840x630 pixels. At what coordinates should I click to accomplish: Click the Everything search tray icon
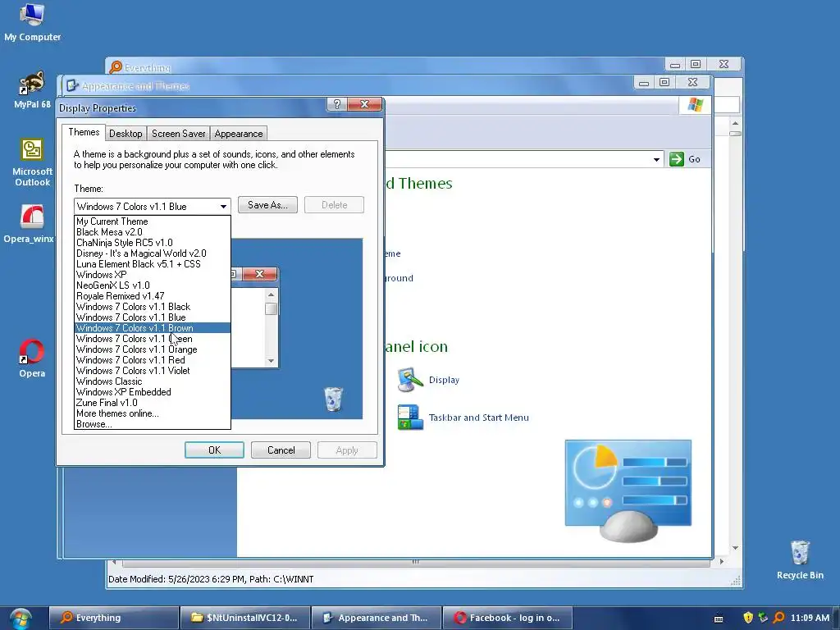point(779,618)
